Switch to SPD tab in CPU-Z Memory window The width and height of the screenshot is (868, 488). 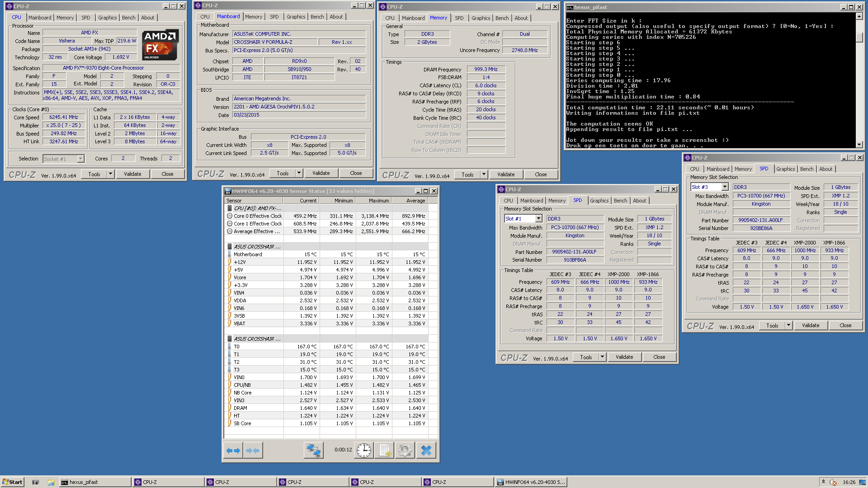(x=459, y=18)
